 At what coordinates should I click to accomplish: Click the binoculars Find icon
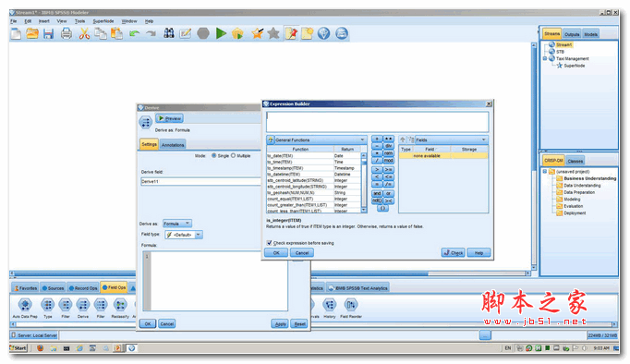point(169,33)
